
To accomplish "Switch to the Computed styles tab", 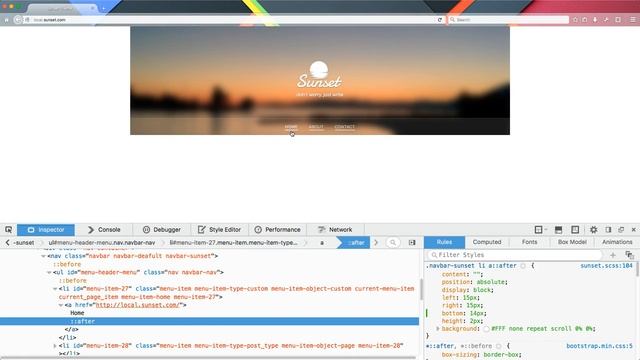I will coord(487,242).
